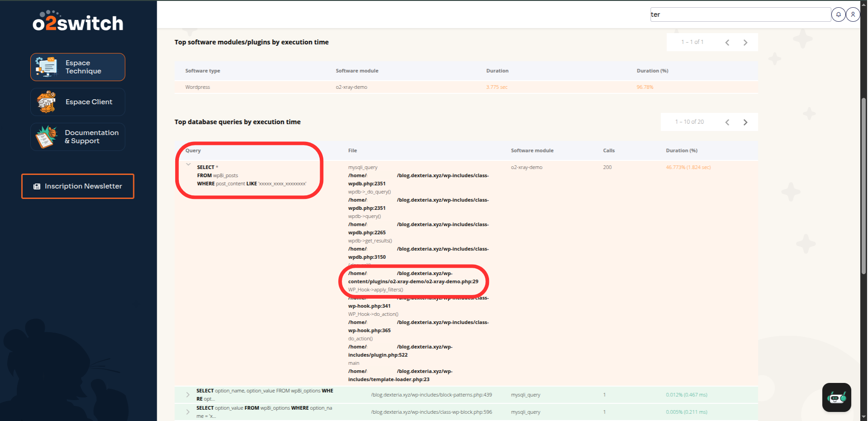The image size is (868, 421).
Task: Expand the SELECT option_value FROM wp8i_options row
Action: (x=188, y=412)
